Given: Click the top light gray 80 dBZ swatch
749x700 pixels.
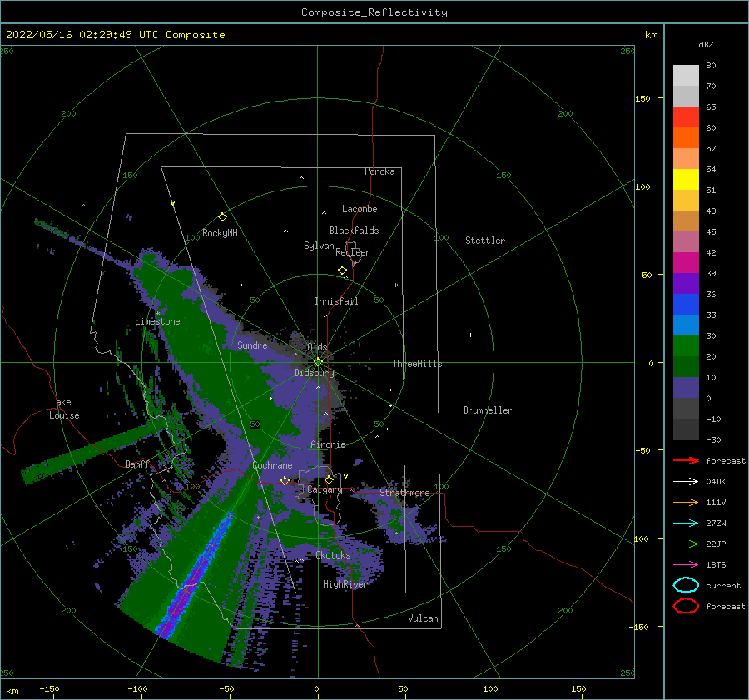Looking at the screenshot, I should click(686, 75).
